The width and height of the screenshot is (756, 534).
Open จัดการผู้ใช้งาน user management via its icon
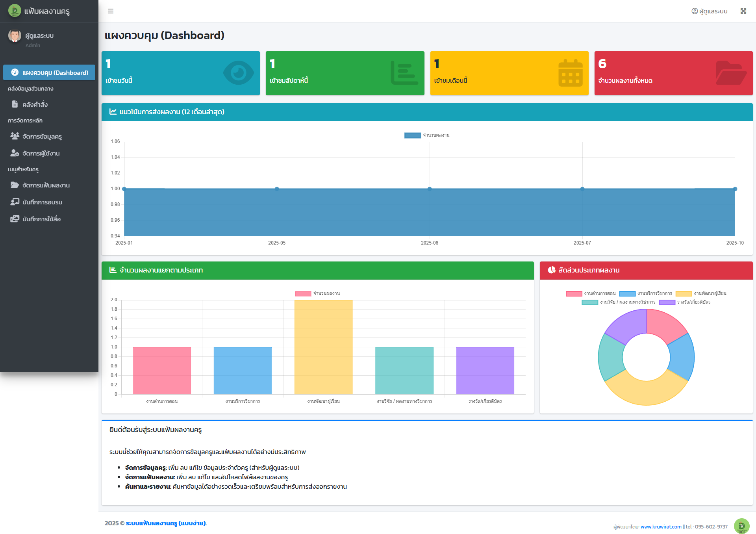tap(15, 153)
